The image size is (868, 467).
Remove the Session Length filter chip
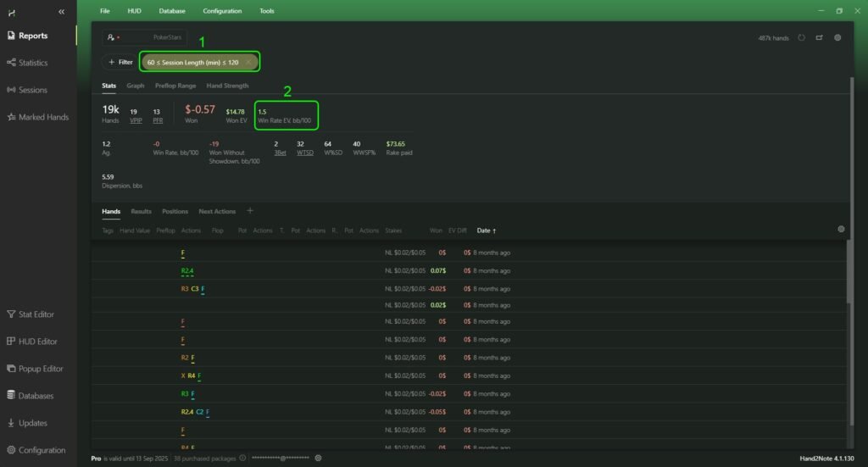point(248,62)
